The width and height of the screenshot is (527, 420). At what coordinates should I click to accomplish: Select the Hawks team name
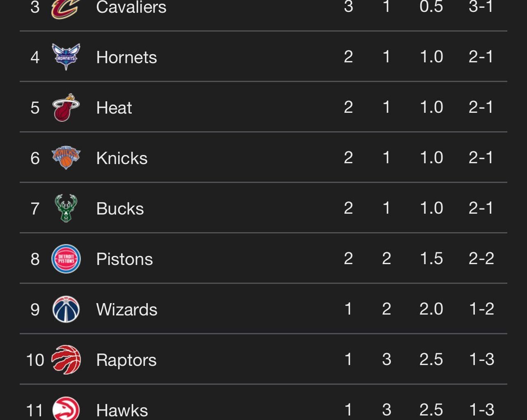[122, 410]
